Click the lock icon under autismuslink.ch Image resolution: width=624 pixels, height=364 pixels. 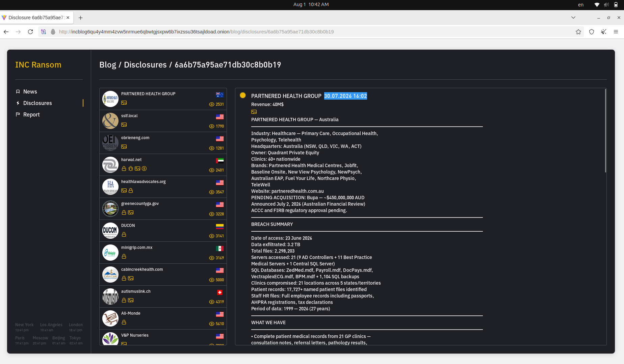click(x=124, y=300)
